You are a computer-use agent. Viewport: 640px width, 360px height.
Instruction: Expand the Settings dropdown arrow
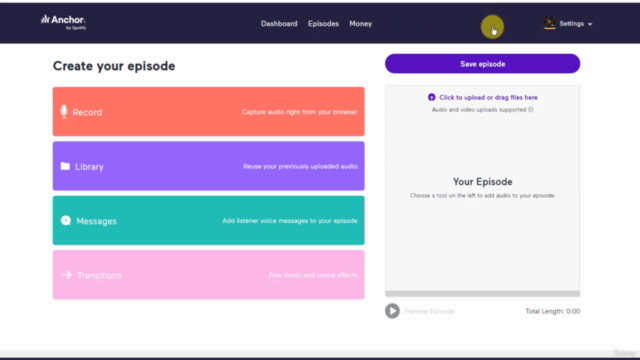(x=590, y=24)
